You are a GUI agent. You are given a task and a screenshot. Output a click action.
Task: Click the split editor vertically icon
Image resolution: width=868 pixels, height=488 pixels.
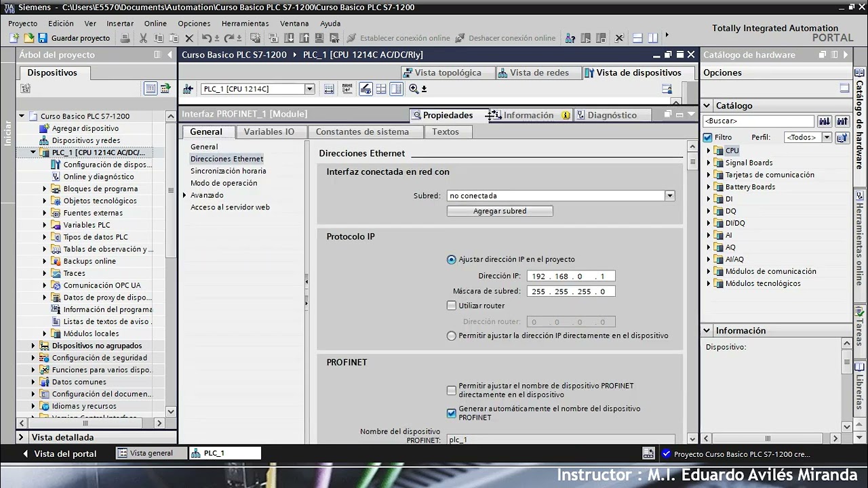[x=653, y=39]
